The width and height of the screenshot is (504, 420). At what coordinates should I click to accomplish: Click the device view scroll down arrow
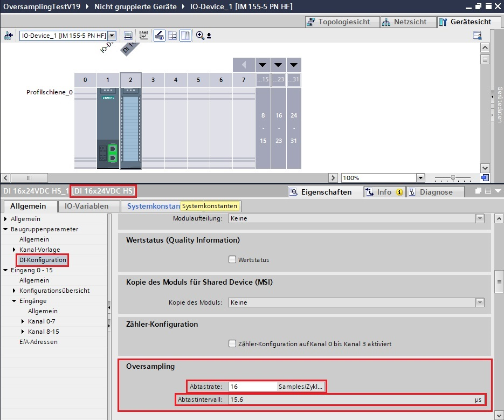pyautogui.click(x=485, y=168)
